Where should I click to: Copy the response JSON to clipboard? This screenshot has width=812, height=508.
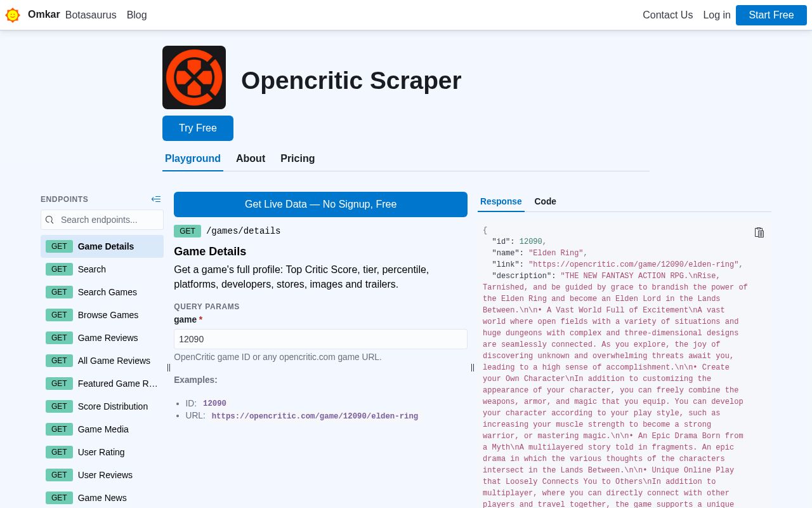click(759, 232)
